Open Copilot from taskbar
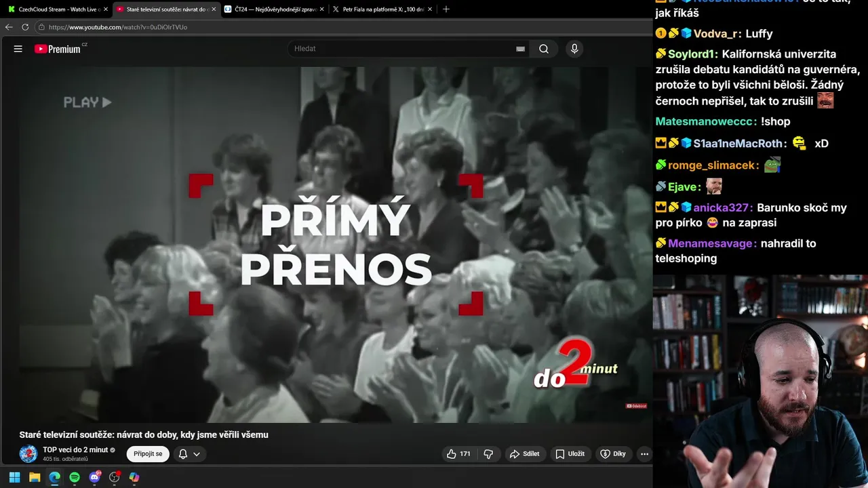 coord(134,477)
